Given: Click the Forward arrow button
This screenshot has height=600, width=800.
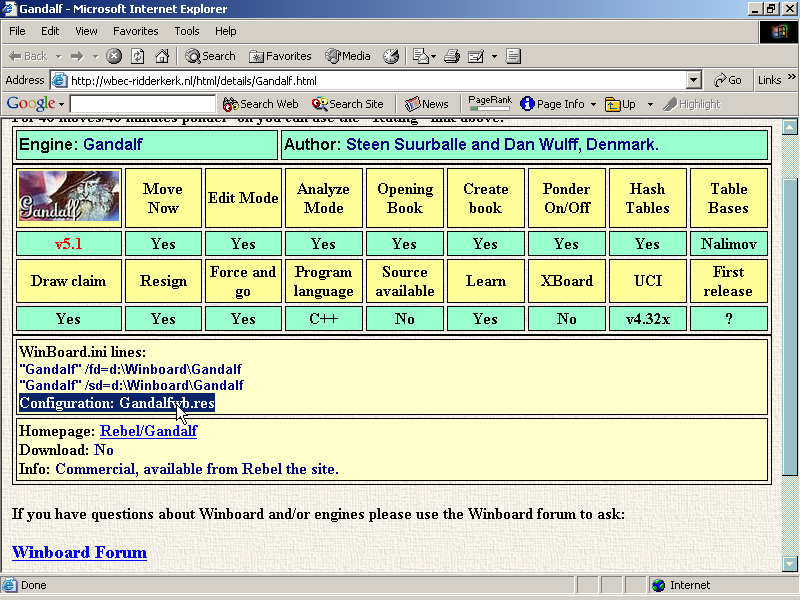Looking at the screenshot, I should click(x=77, y=56).
